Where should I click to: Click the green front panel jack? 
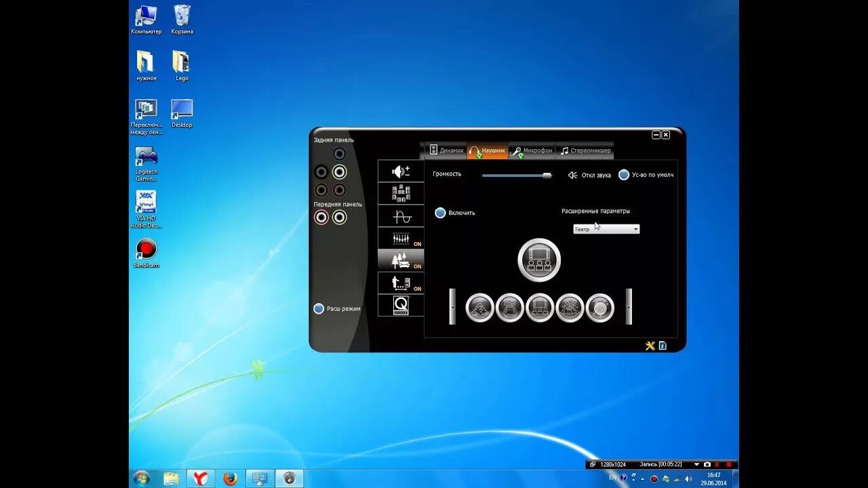click(x=339, y=217)
